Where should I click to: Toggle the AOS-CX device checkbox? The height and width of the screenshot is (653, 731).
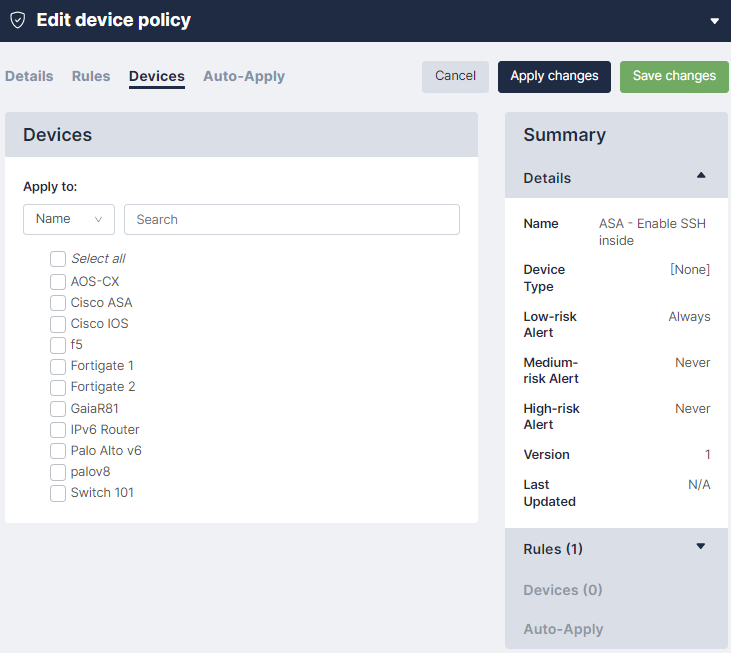[58, 282]
